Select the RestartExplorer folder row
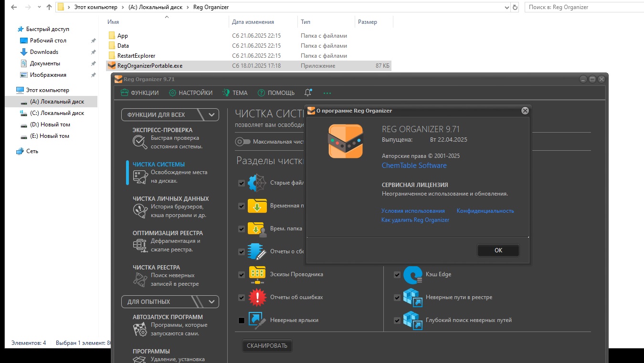Screen dimensions: 644x363 click(x=248, y=56)
